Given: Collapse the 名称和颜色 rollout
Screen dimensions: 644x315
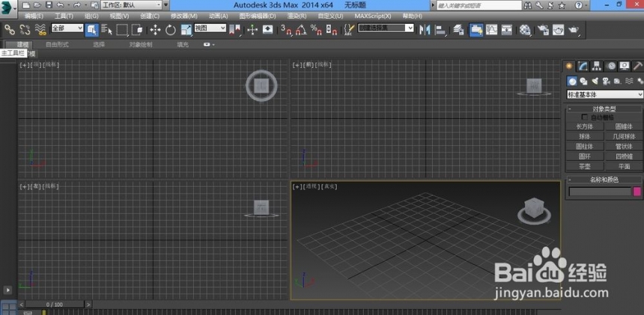Looking at the screenshot, I should click(604, 180).
